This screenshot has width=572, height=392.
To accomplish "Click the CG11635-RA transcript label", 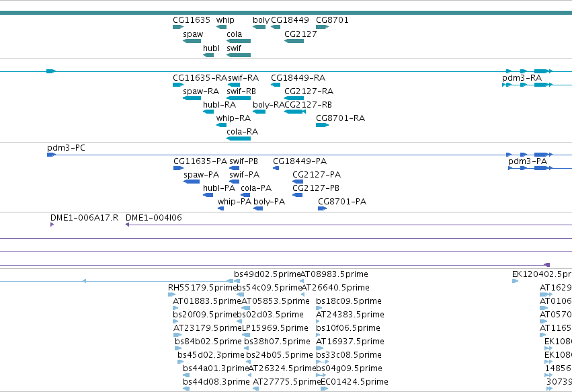I will click(200, 78).
